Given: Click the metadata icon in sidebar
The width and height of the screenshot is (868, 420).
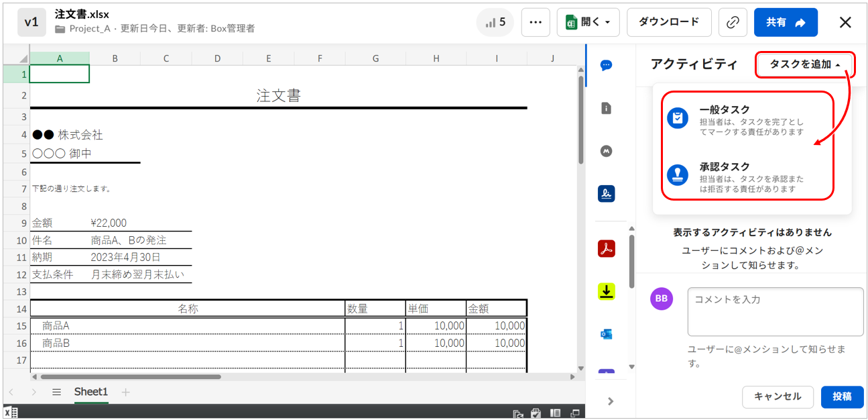Looking at the screenshot, I should [606, 152].
